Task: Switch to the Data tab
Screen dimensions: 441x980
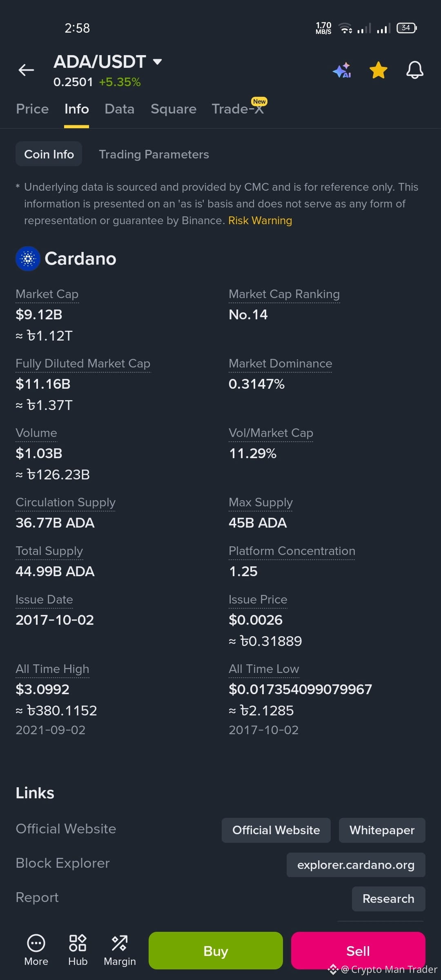Action: point(119,109)
